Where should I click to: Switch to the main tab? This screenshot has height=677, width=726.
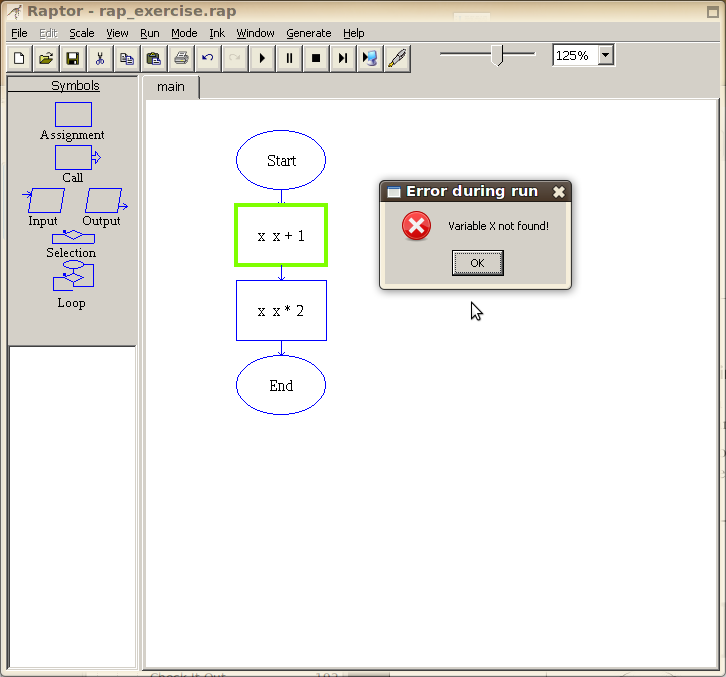[x=171, y=87]
